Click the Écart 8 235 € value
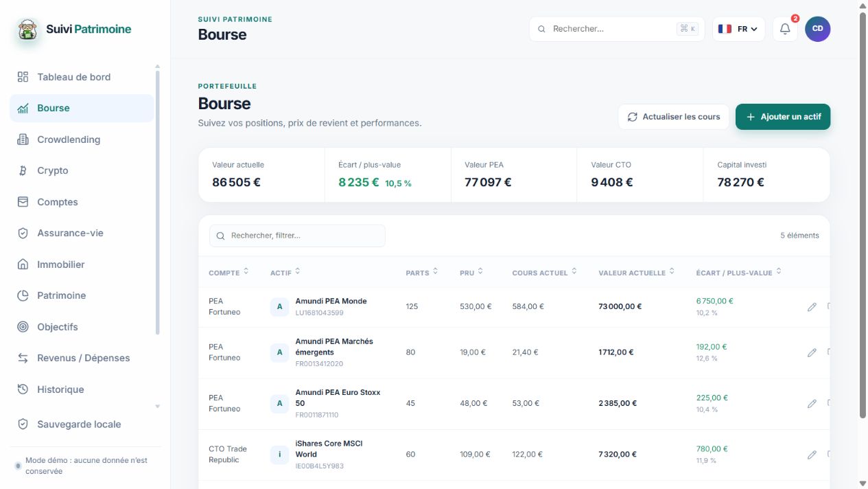 pos(359,182)
